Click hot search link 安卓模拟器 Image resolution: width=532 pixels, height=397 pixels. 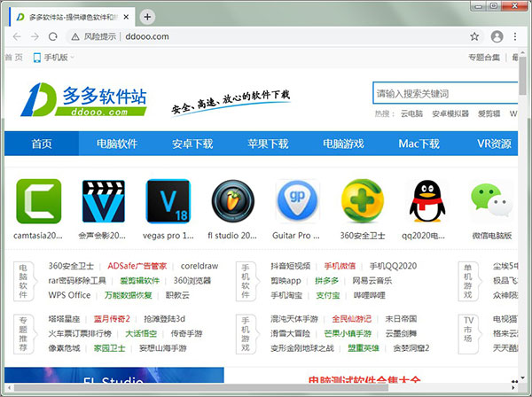point(450,113)
